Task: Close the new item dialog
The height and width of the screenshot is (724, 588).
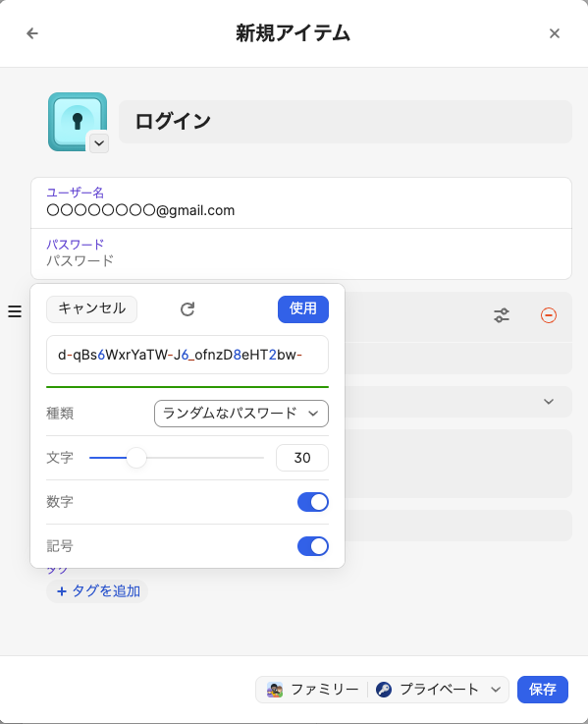Action: click(555, 33)
